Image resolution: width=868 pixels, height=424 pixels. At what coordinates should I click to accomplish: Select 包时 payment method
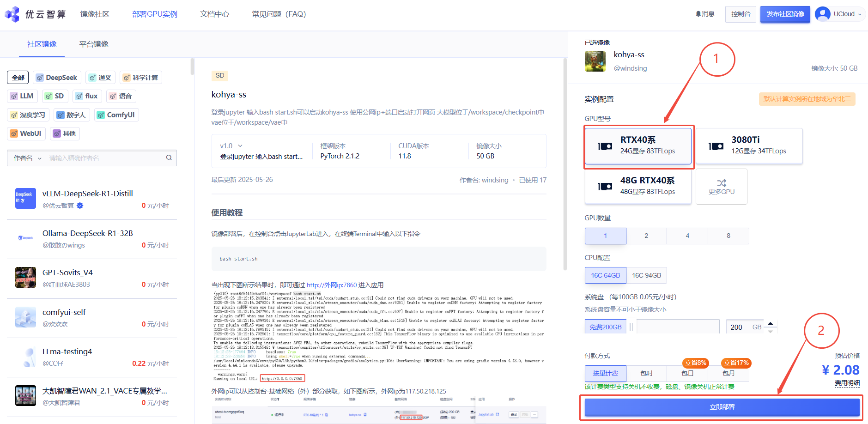(646, 373)
